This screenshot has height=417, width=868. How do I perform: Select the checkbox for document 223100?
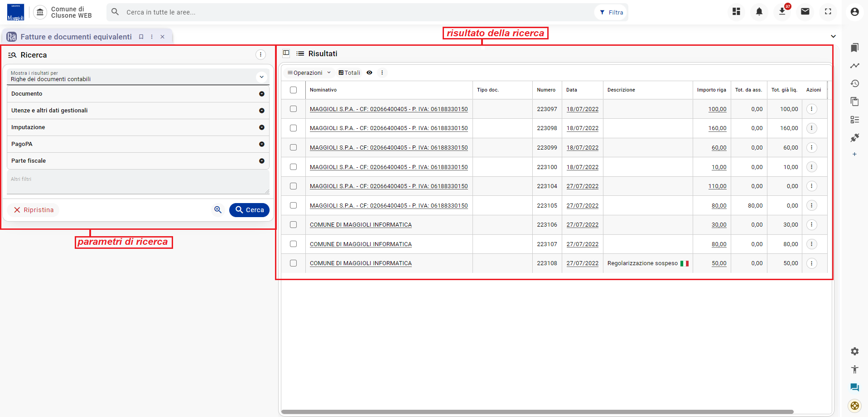tap(294, 167)
